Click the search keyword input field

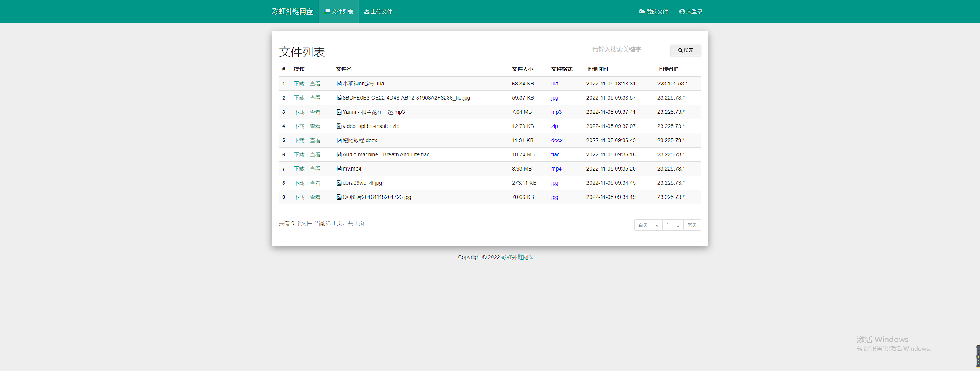[629, 49]
